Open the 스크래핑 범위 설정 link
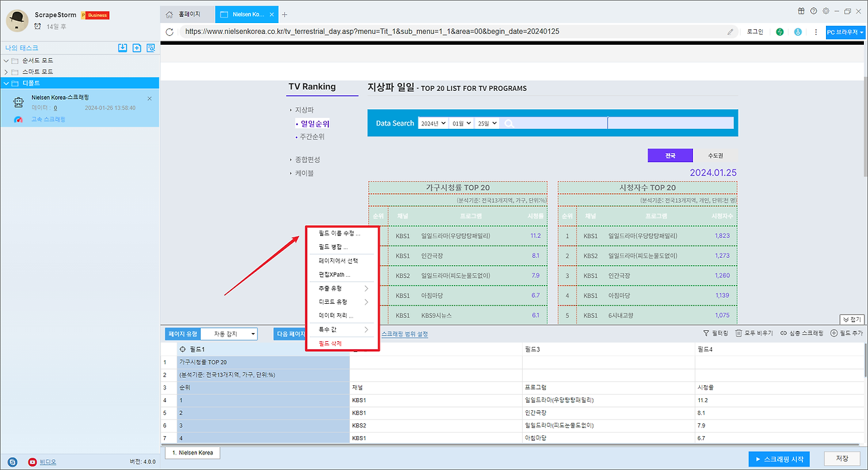 405,334
